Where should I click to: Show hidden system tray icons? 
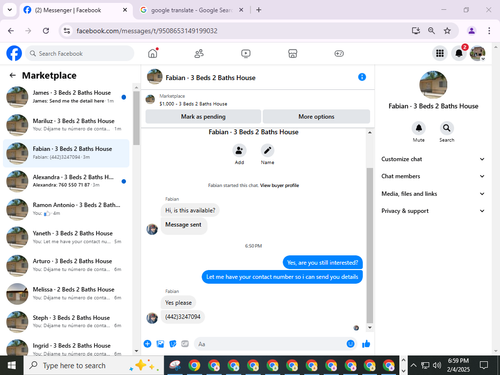pos(413,365)
